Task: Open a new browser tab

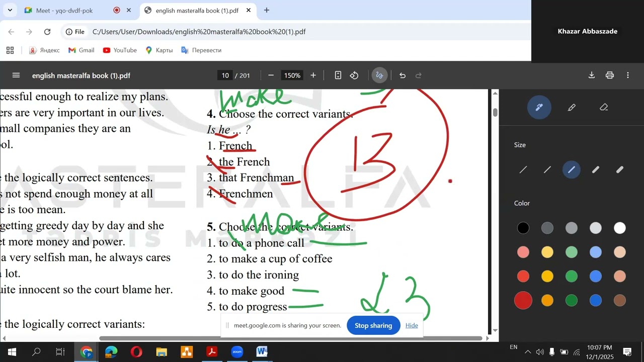Action: tap(267, 10)
